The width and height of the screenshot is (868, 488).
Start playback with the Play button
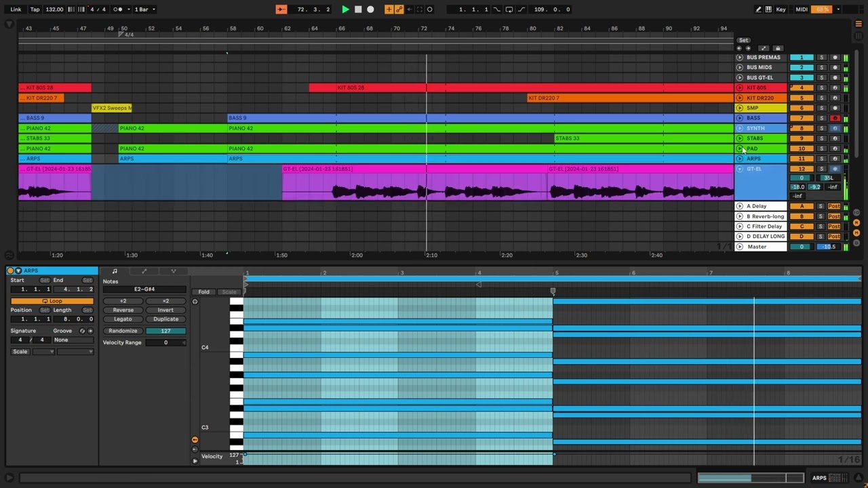tap(345, 9)
